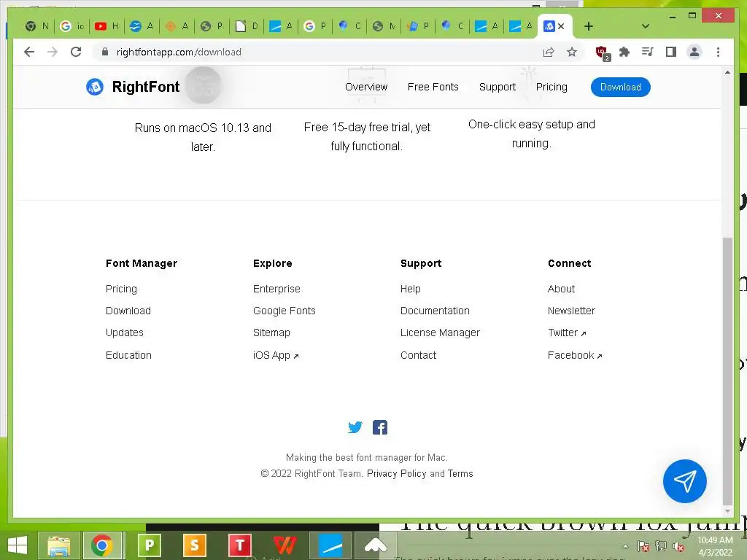Open Support in the top navigation
747x560 pixels.
497,87
